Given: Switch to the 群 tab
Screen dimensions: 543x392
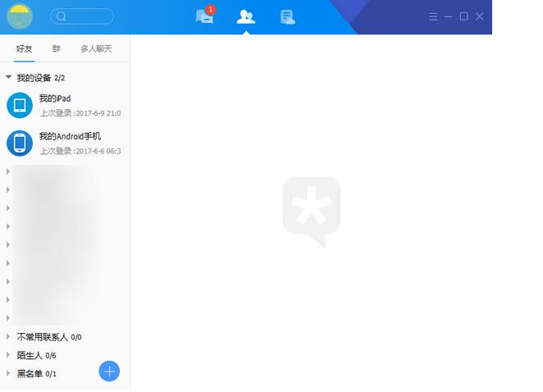Looking at the screenshot, I should point(57,49).
